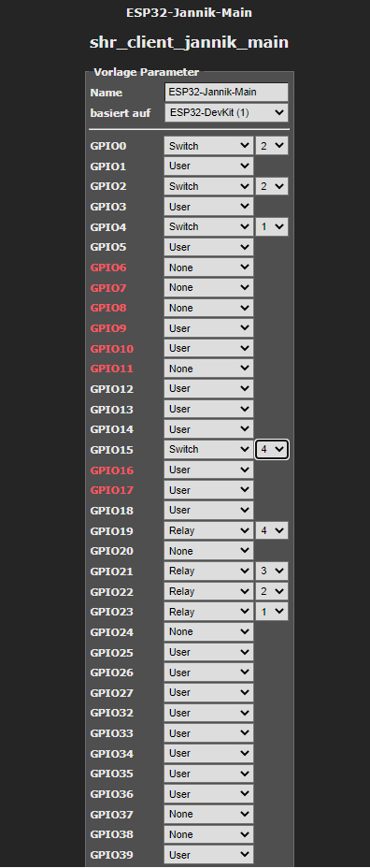Screen dimensions: 370x868
Task: Open the GPIO39 function dropdown
Action: point(209,855)
